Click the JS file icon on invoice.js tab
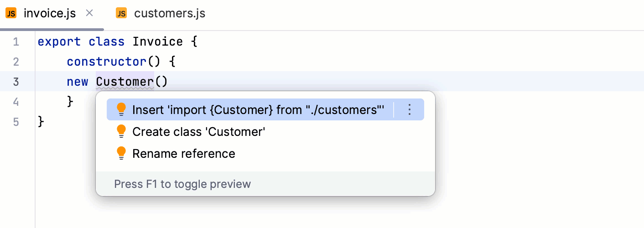644x228 pixels. (11, 13)
